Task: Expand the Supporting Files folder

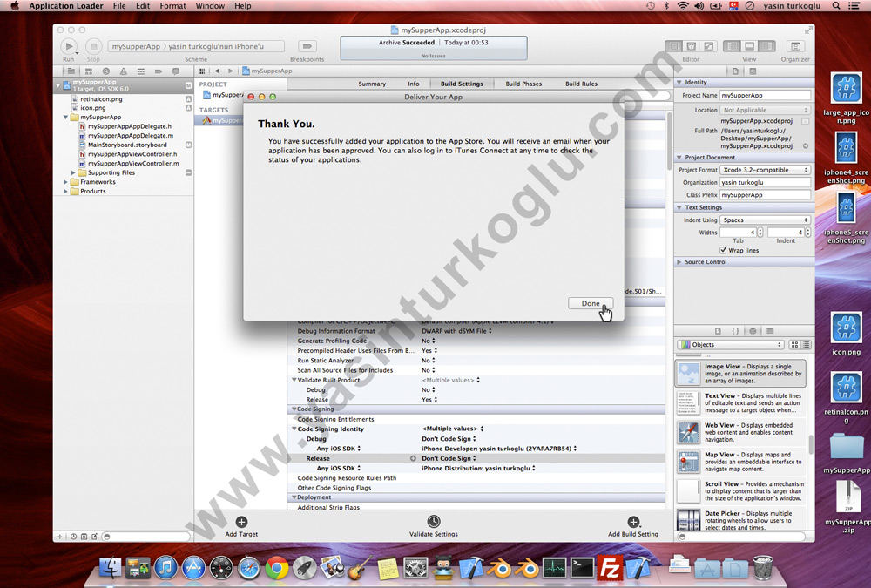Action: tap(73, 172)
